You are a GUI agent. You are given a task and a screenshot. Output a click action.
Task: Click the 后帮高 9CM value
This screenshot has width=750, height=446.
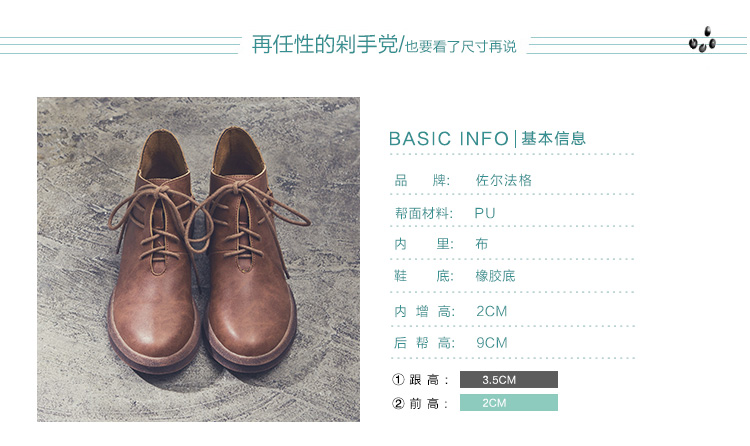pos(492,343)
